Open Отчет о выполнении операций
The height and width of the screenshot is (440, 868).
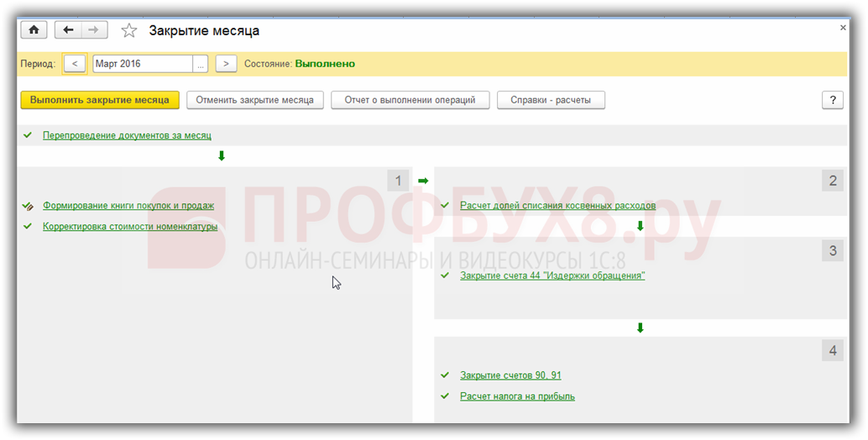point(410,100)
